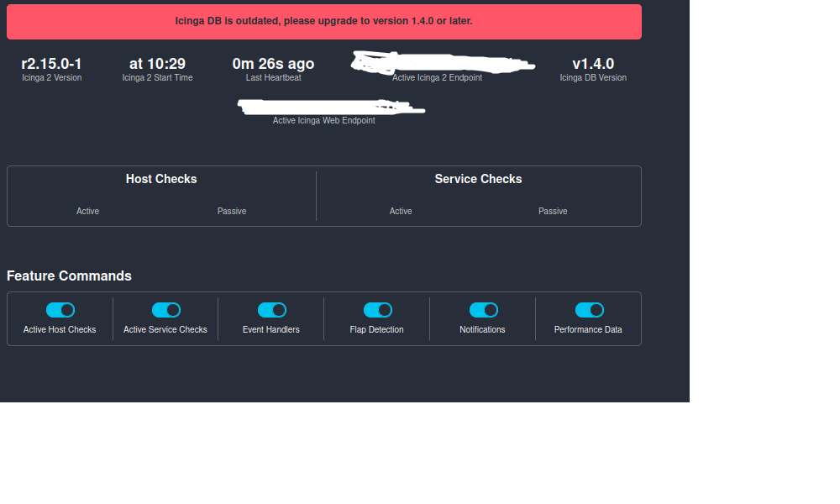840x504 pixels.
Task: Switch off Performance Data toggle
Action: pos(590,310)
